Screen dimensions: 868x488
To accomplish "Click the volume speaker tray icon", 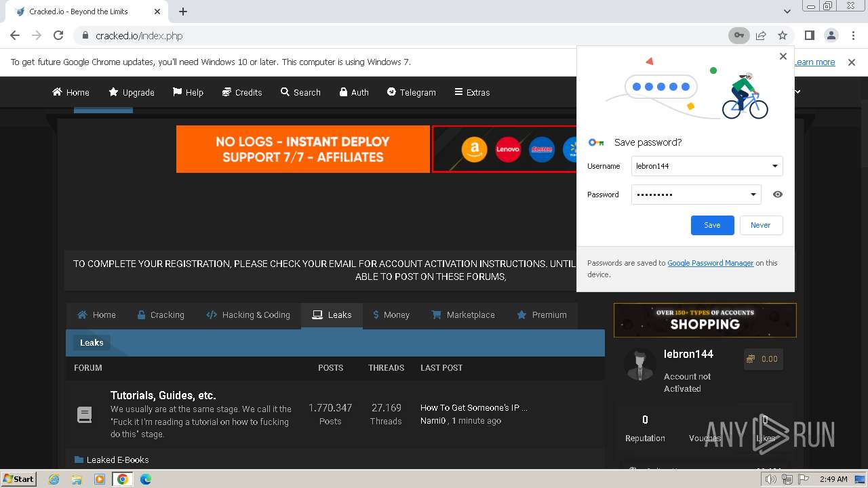I will (770, 479).
